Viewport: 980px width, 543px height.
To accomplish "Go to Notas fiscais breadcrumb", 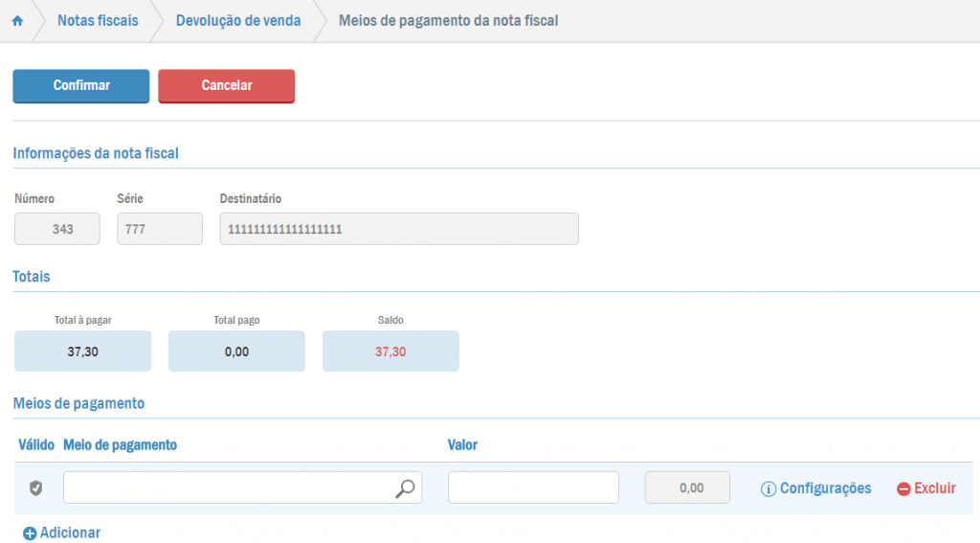I will 98,21.
